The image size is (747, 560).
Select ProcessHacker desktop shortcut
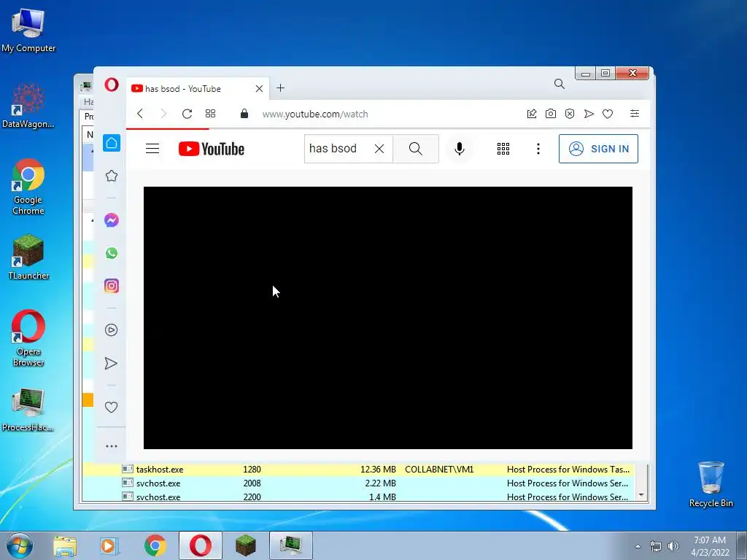[28, 410]
